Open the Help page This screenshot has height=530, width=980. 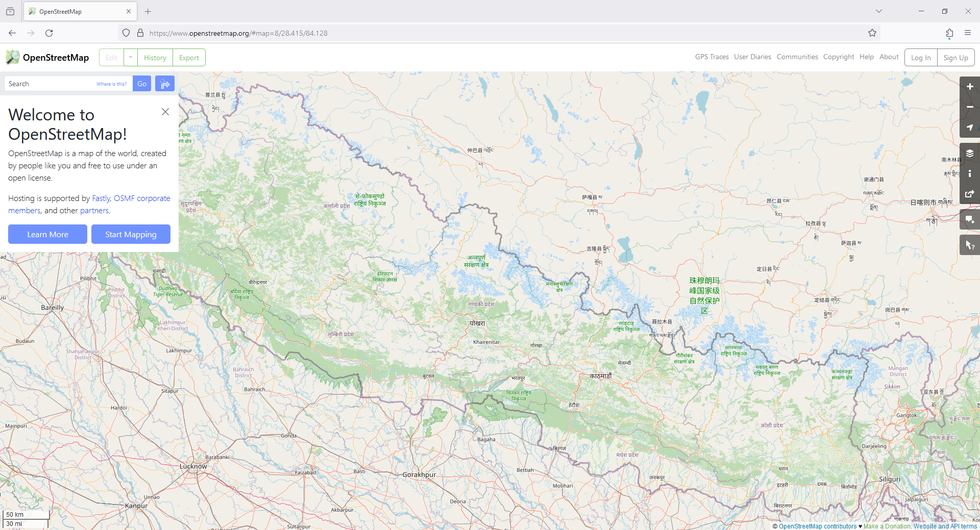coord(866,57)
